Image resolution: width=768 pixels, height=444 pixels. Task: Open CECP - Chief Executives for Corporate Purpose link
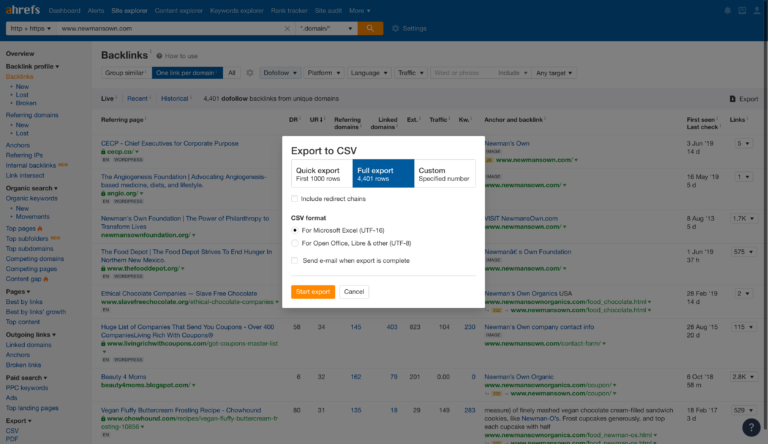coord(169,143)
